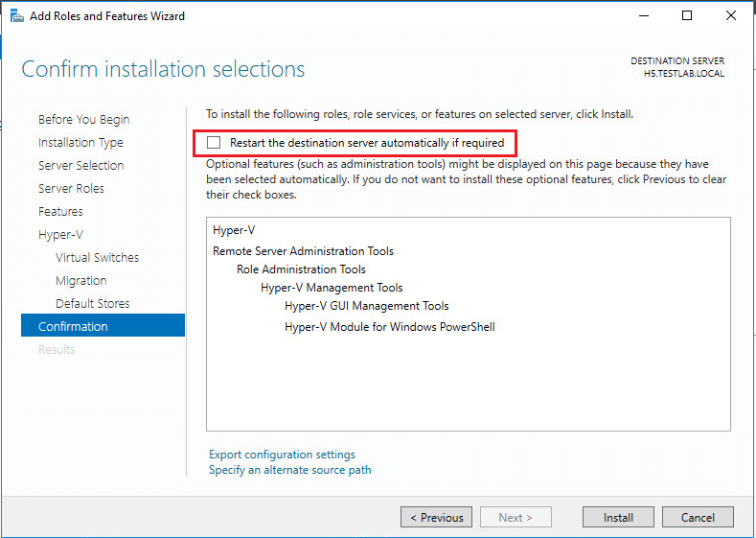Switch to the Features step
This screenshot has height=538, width=756.
coord(60,211)
